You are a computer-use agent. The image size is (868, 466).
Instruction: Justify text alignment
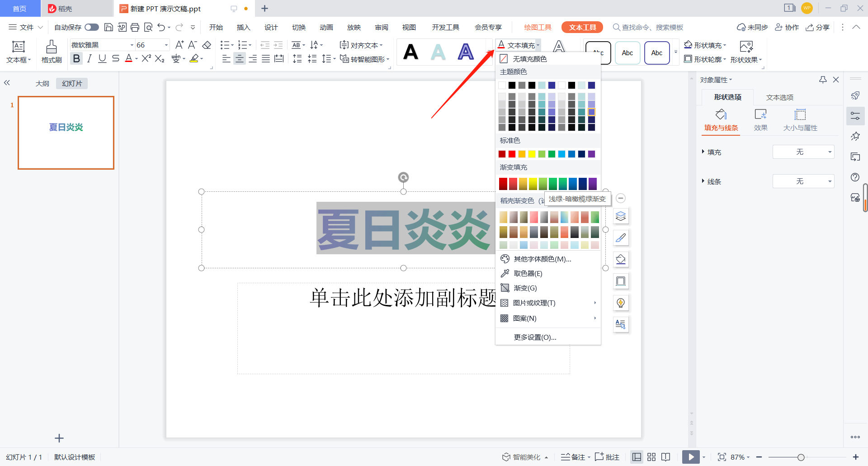[266, 58]
